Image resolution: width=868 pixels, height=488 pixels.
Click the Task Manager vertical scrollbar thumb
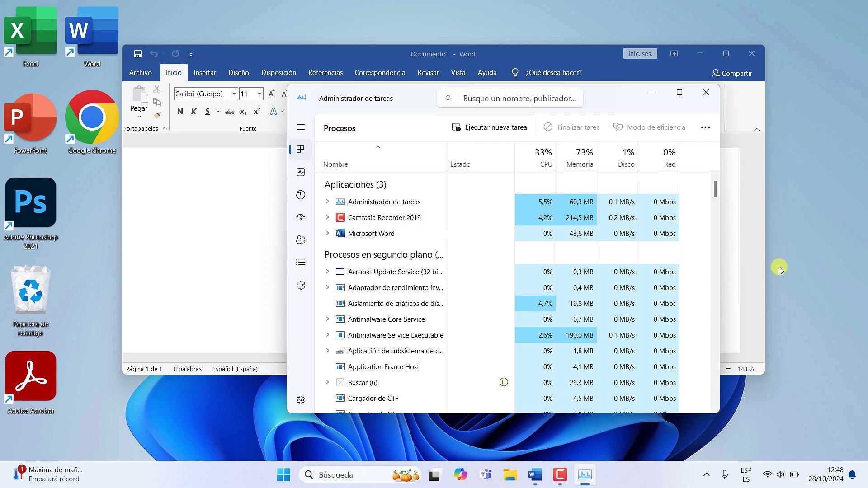click(715, 189)
